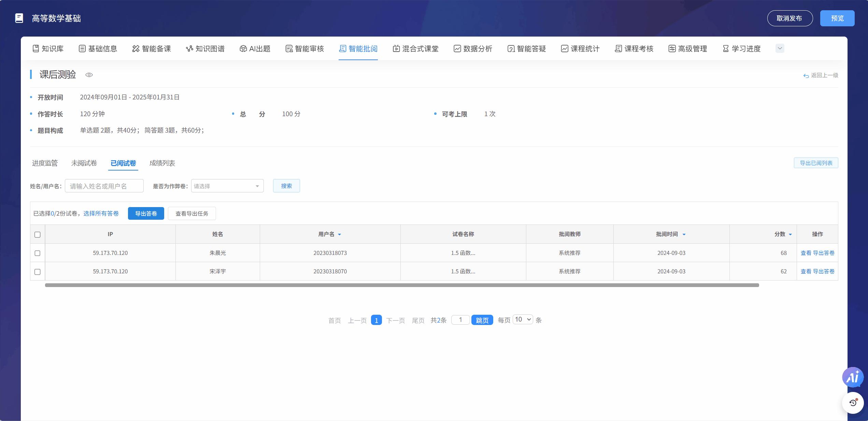
Task: Open the per-page count dropdown
Action: pos(523,320)
